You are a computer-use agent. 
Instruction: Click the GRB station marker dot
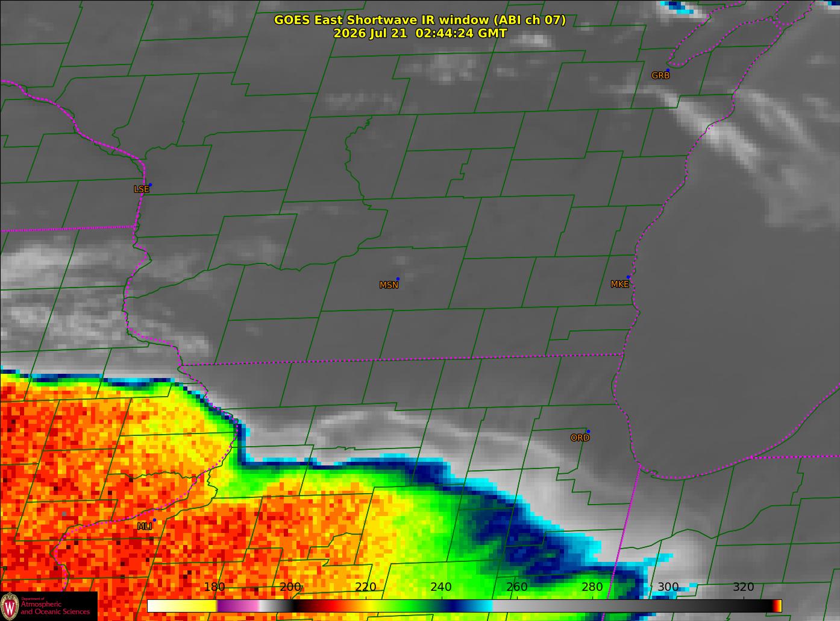click(668, 71)
